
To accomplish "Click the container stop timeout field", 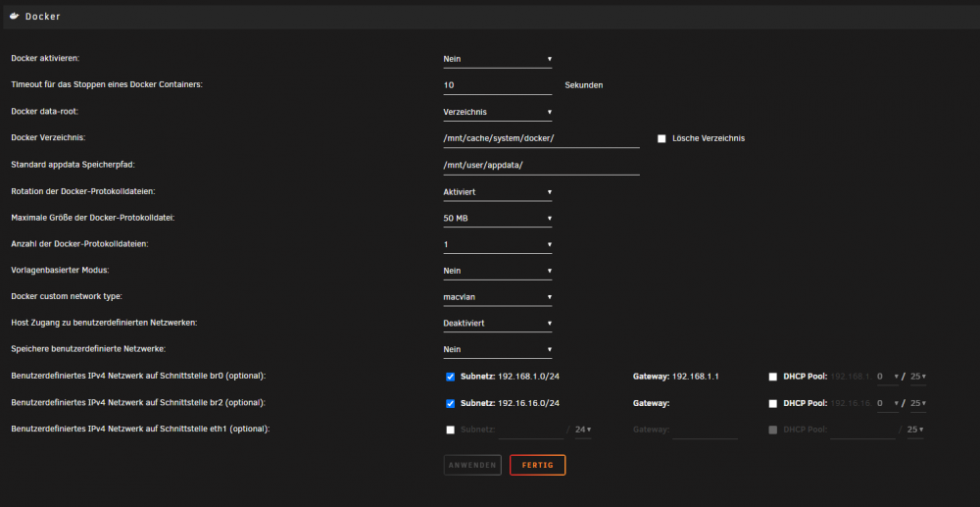I will pos(498,85).
